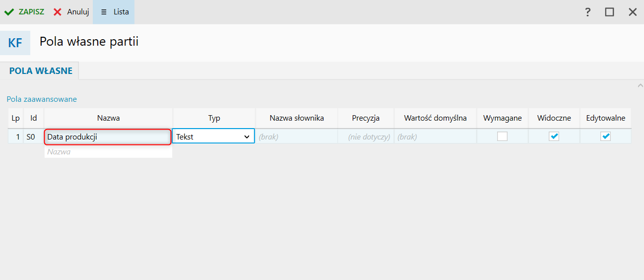The width and height of the screenshot is (644, 280).
Task: Click the empty Nazwa placeholder field
Action: pyautogui.click(x=108, y=152)
